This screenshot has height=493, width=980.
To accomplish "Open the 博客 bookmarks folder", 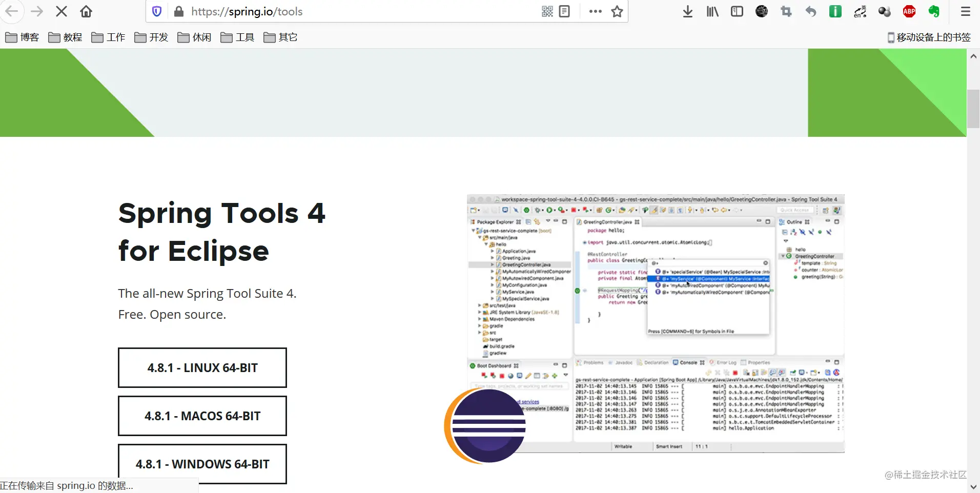I will 22,37.
